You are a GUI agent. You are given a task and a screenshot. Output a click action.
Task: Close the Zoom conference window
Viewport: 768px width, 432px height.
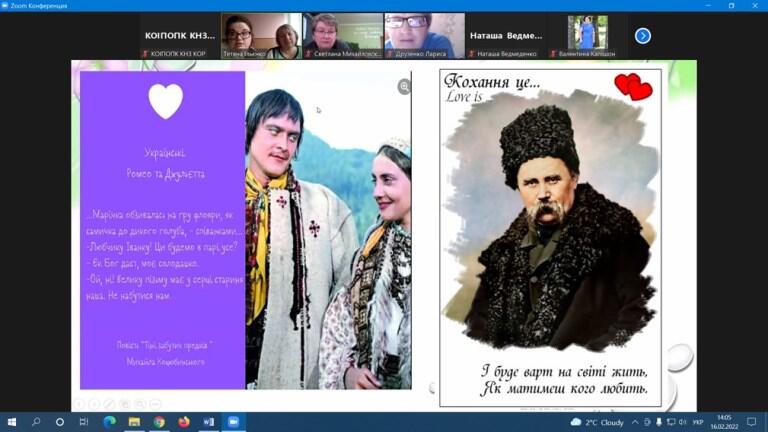tap(755, 5)
